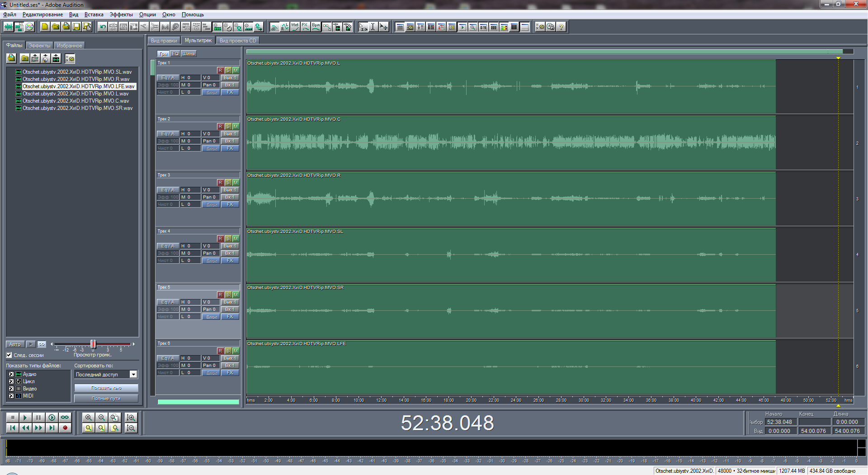This screenshot has height=475, width=868.
Task: Open Track 2 input 'Вх 1' selector
Action: point(230,141)
